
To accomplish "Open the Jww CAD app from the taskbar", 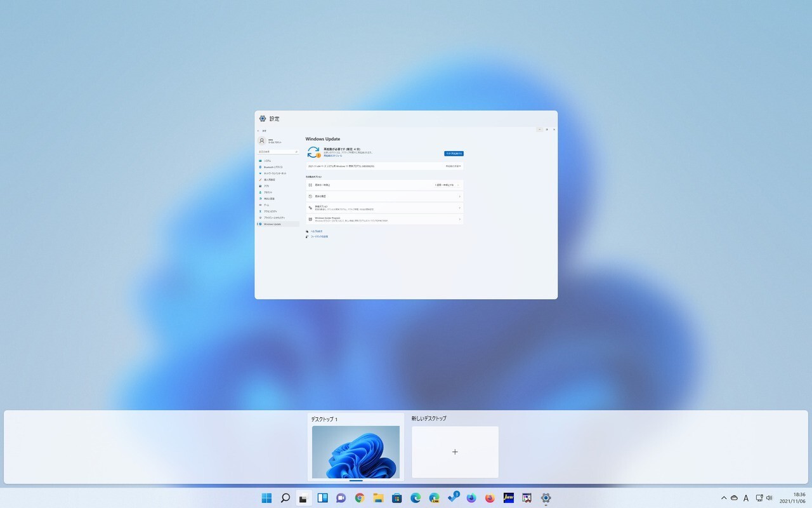I will (x=508, y=498).
